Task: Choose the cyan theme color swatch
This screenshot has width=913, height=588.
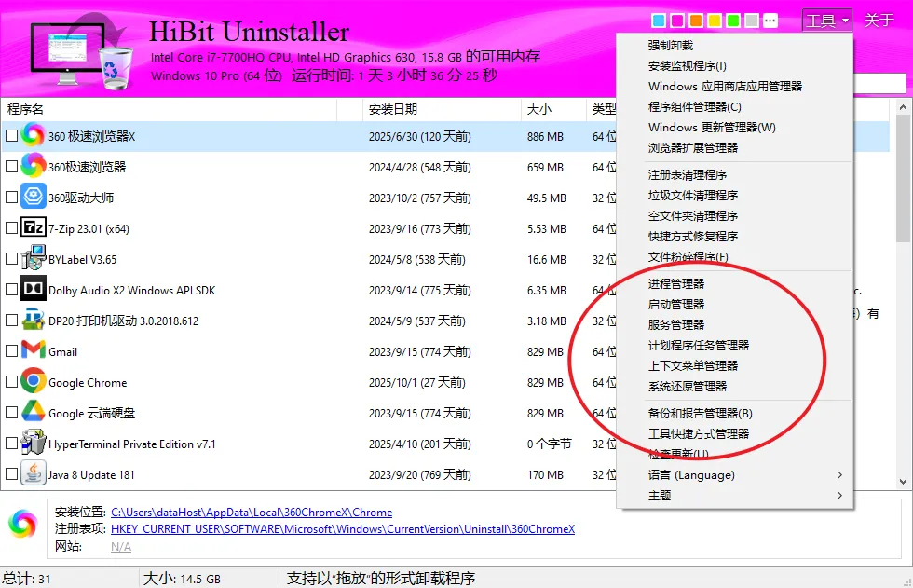Action: (x=659, y=21)
